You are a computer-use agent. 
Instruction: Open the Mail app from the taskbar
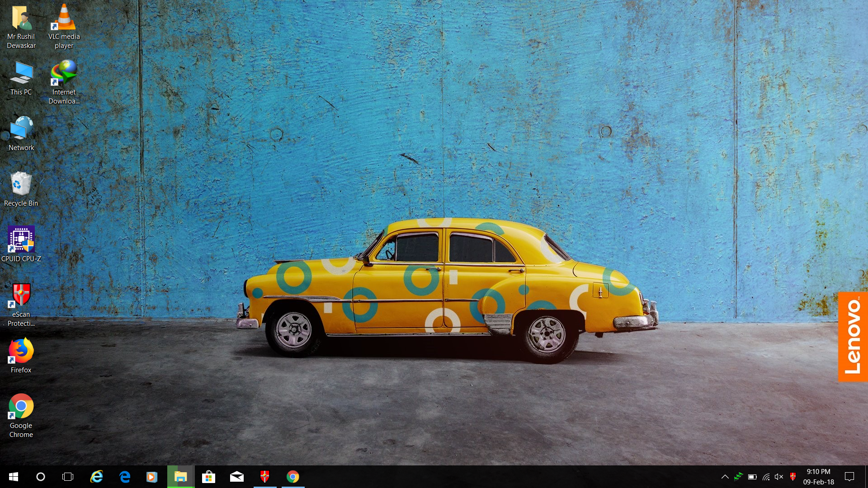click(x=236, y=477)
